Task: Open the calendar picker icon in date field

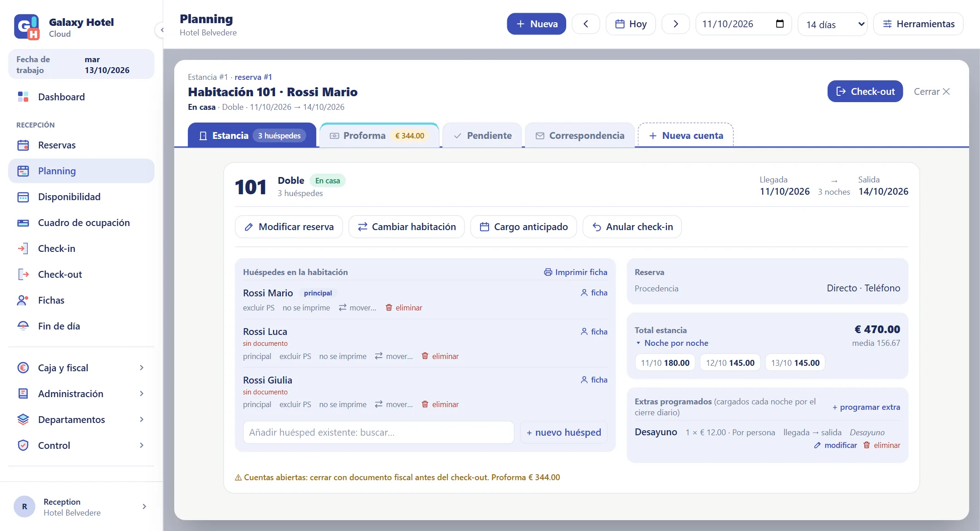Action: 780,24
